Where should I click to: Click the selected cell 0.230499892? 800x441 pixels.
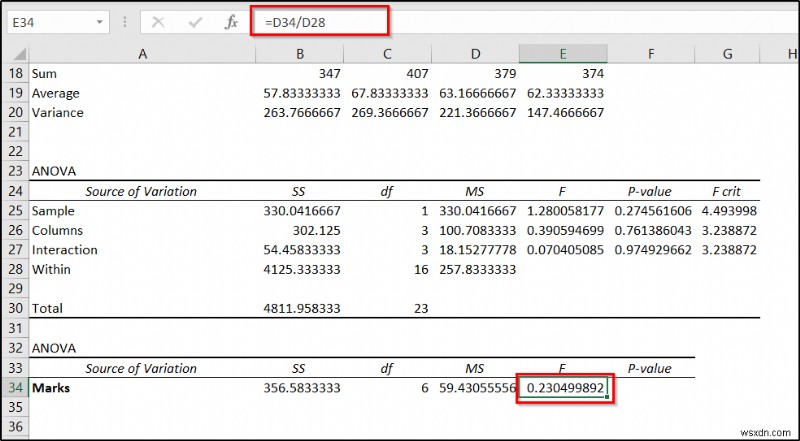pos(563,388)
